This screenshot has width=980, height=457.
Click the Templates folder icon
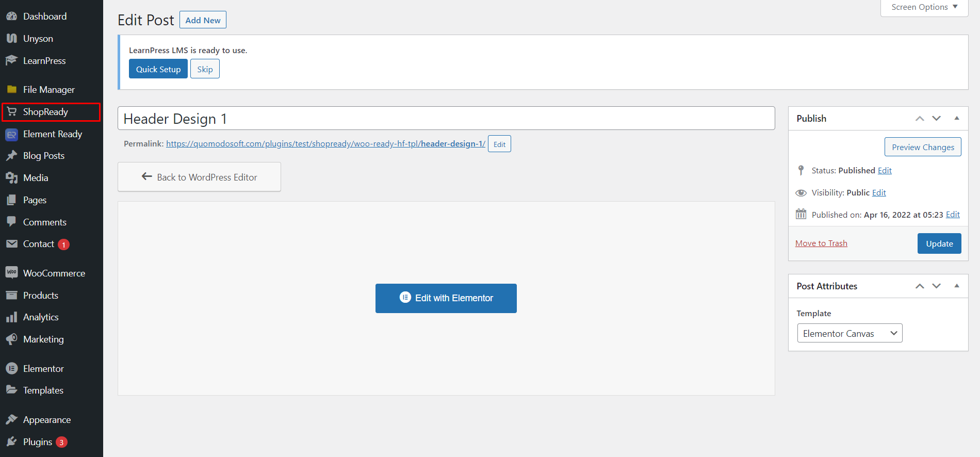pyautogui.click(x=12, y=390)
